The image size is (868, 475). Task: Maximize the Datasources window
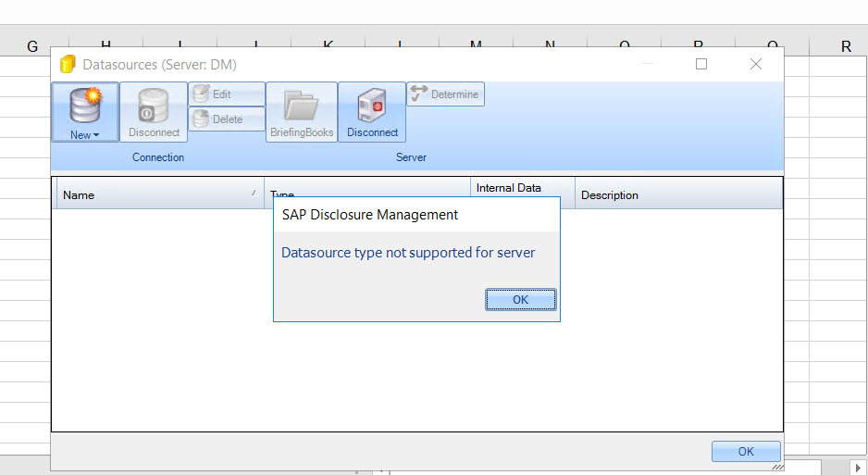pos(701,64)
